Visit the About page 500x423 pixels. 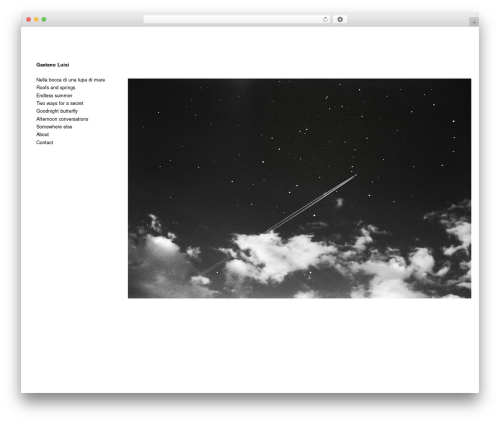(42, 134)
